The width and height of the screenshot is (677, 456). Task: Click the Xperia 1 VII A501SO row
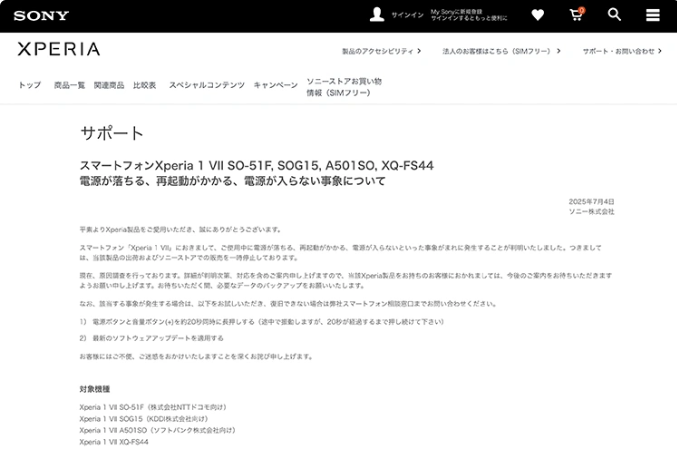pyautogui.click(x=158, y=431)
